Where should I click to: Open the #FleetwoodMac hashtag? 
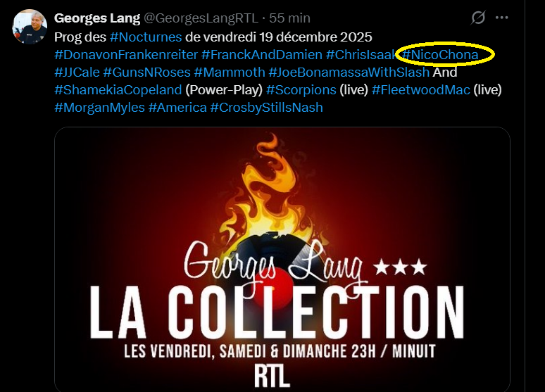click(x=421, y=90)
